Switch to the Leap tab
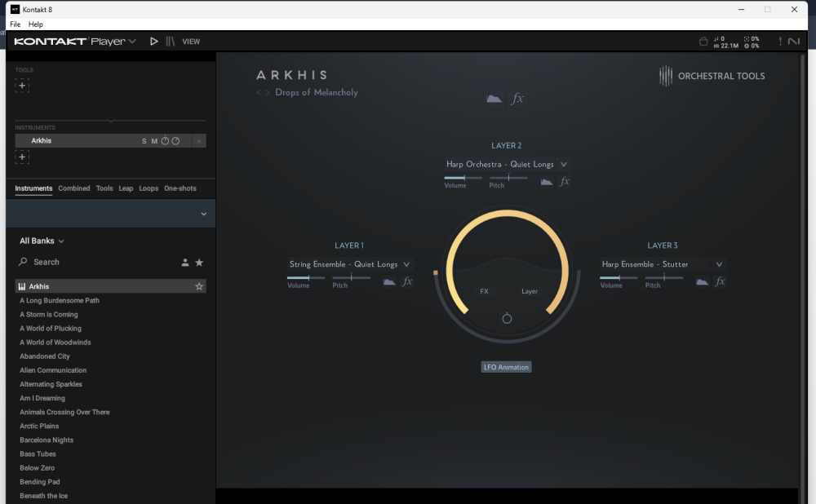The height and width of the screenshot is (504, 816). 126,188
